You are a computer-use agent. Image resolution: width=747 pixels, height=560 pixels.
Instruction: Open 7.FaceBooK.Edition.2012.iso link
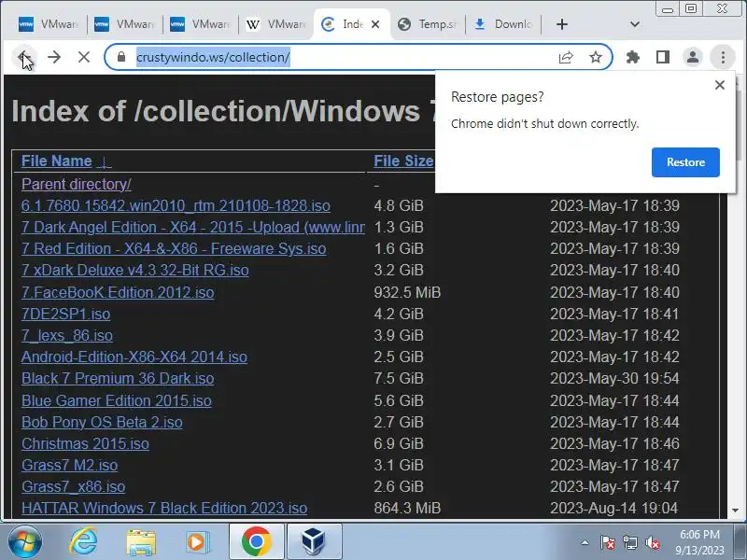[118, 292]
